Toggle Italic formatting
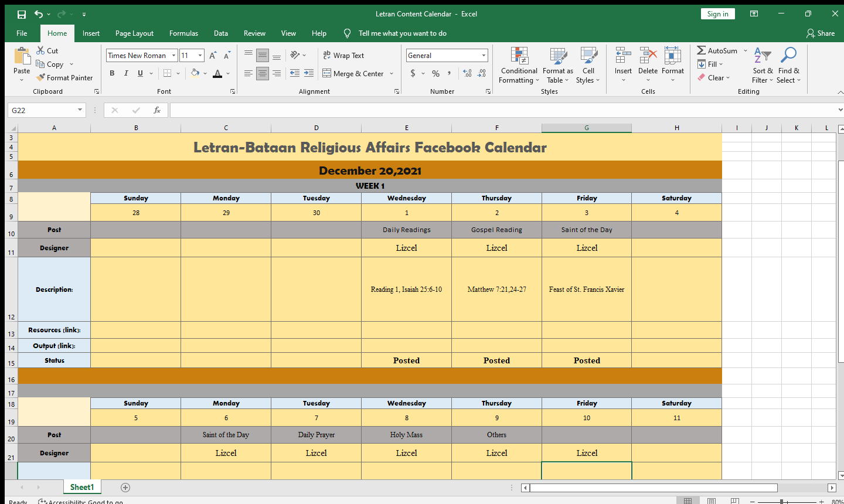The width and height of the screenshot is (844, 504). pos(126,73)
